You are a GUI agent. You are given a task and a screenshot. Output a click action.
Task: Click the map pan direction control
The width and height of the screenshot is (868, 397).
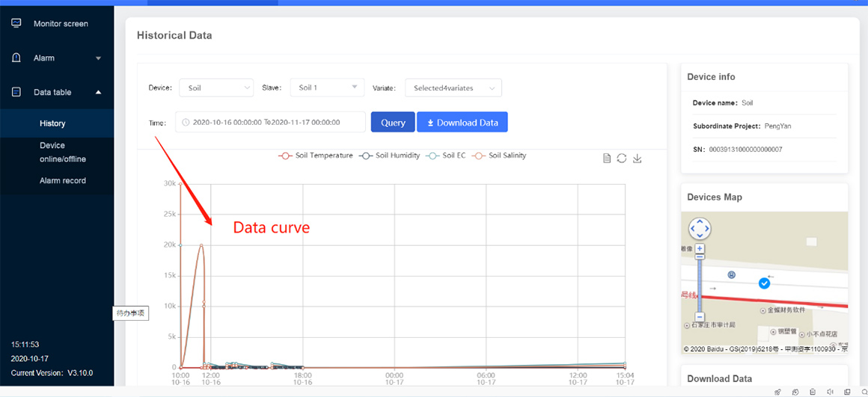tap(699, 228)
